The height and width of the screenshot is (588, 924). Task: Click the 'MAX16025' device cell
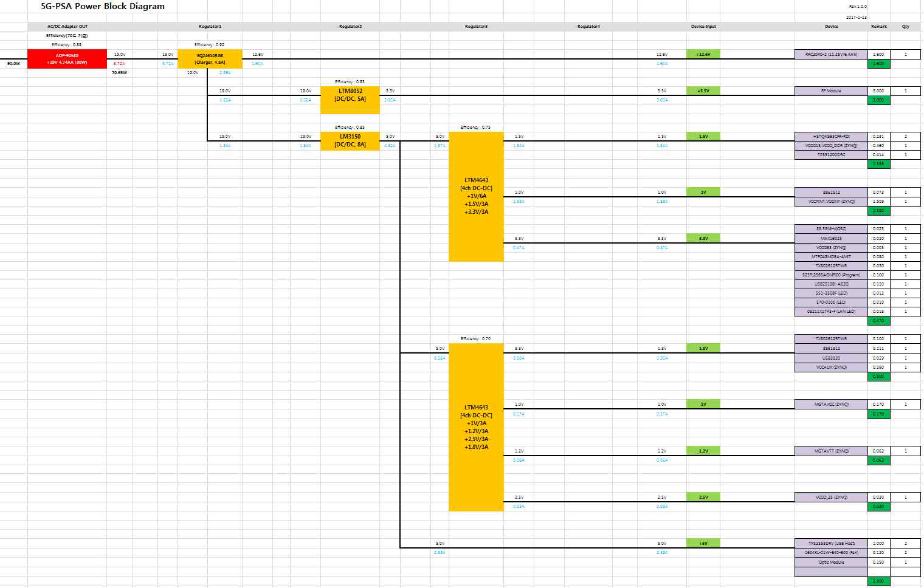[831, 238]
